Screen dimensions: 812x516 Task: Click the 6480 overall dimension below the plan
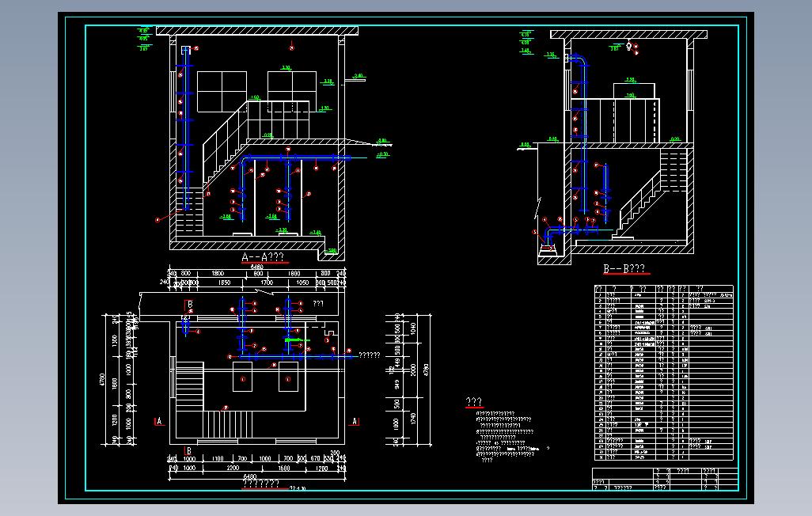pos(249,476)
